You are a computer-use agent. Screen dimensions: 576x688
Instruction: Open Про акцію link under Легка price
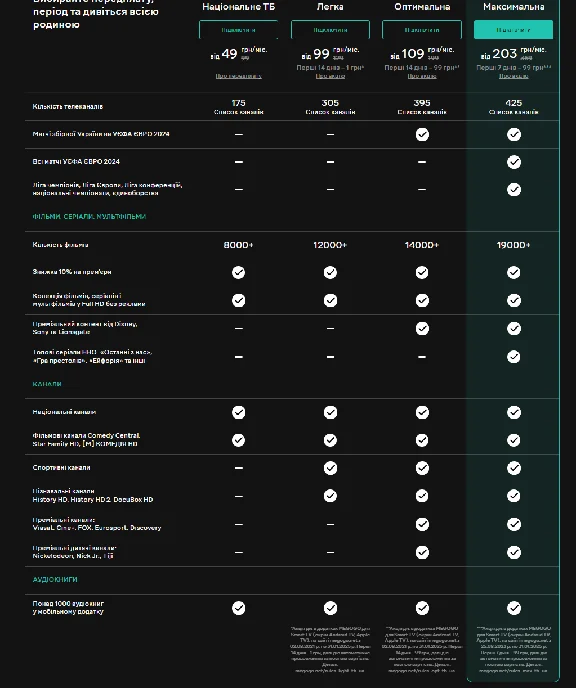tap(330, 76)
